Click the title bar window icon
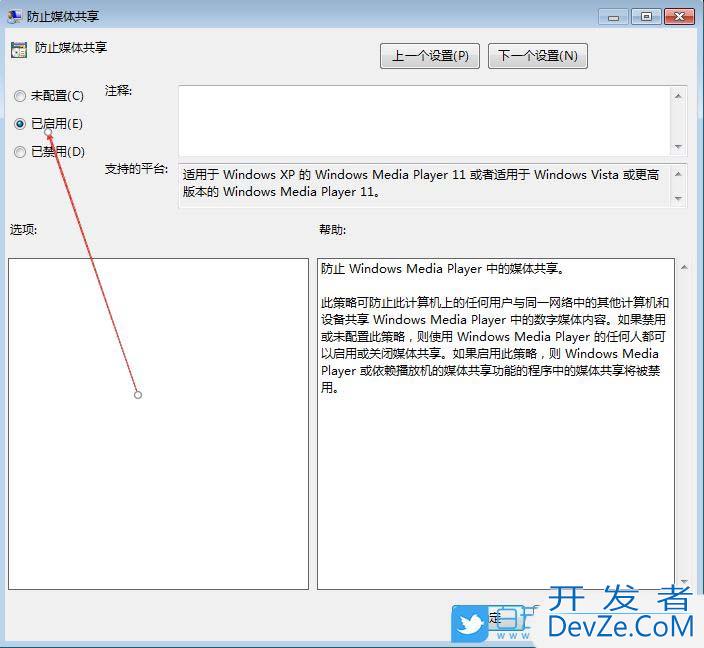 14,16
